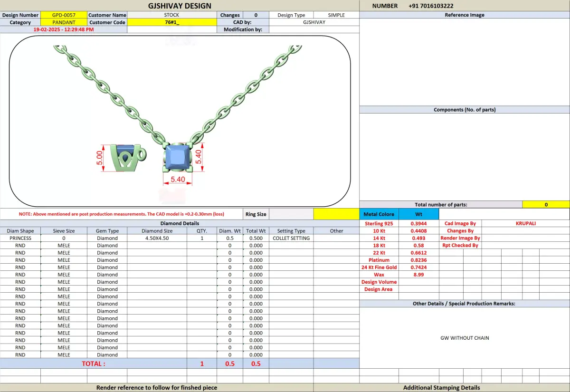
Task: Click the Sieve Size column header
Action: [x=64, y=231]
